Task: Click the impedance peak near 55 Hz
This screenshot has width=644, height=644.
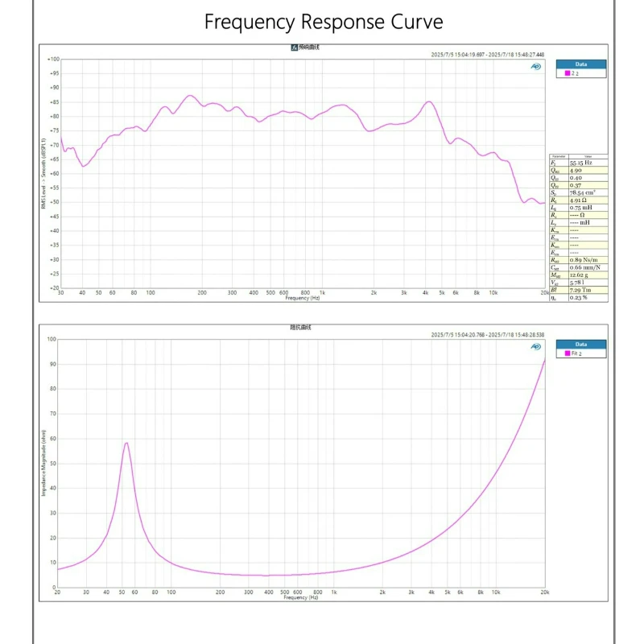Action: tap(126, 443)
